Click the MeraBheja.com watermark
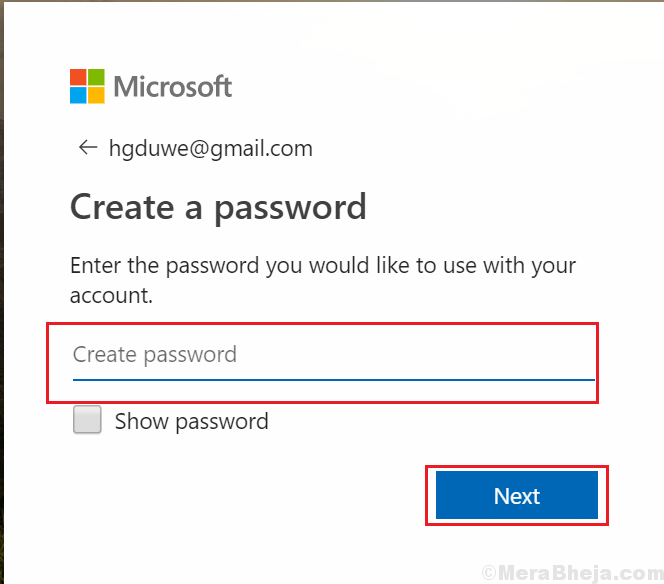This screenshot has height=584, width=664. coord(573,573)
